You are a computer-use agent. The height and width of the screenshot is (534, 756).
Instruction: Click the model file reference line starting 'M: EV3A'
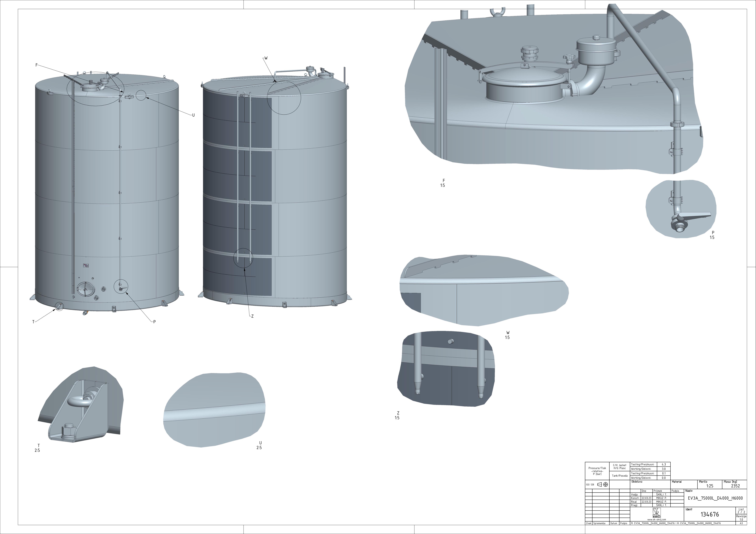[676, 523]
